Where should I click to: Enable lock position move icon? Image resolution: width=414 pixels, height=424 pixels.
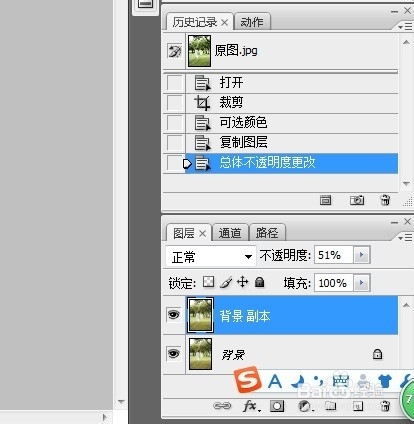click(x=243, y=282)
